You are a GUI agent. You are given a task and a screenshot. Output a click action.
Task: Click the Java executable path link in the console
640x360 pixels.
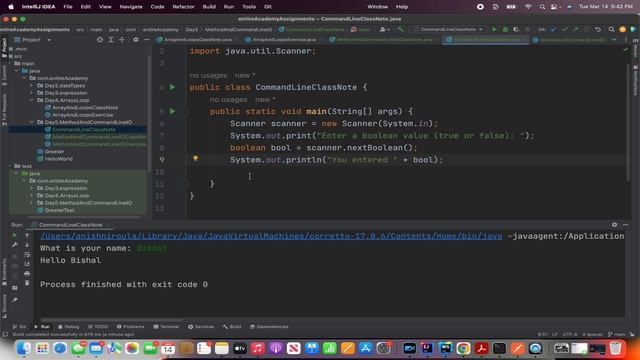(x=271, y=236)
